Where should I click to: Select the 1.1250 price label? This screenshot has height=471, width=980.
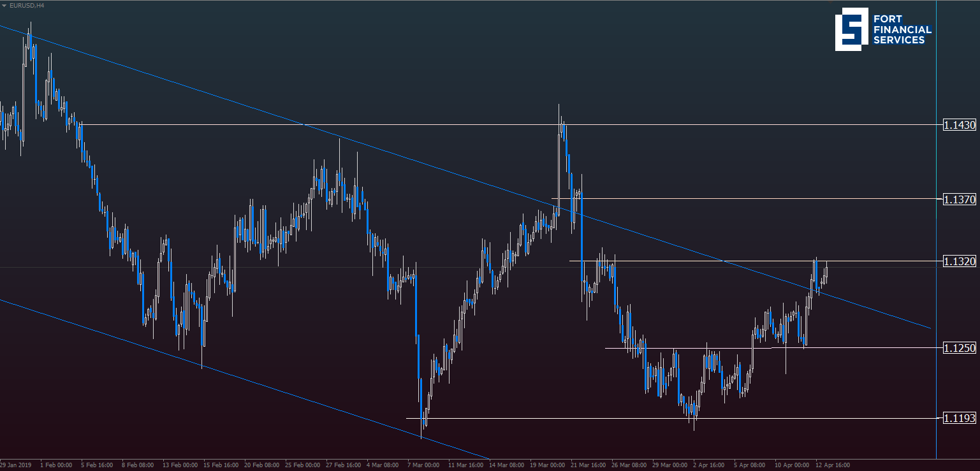[959, 348]
